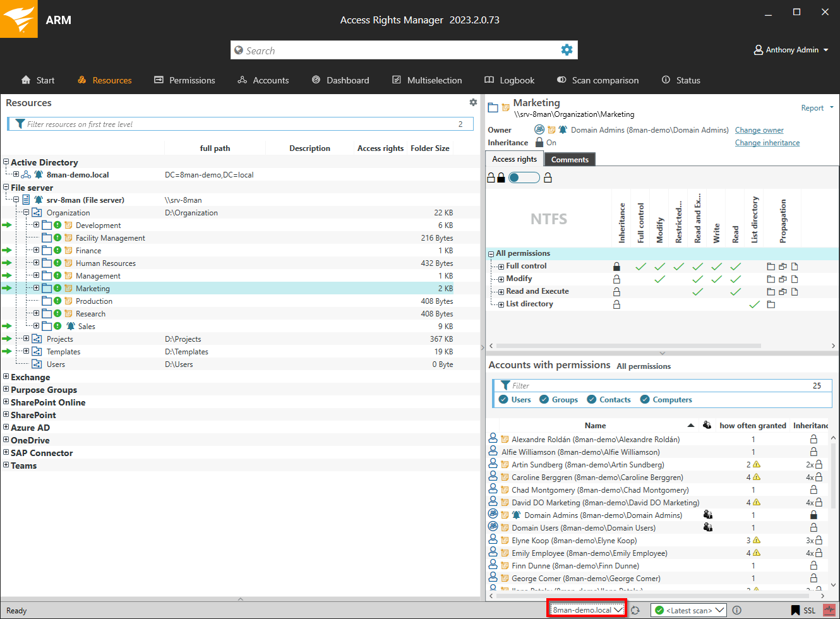Open the Resources panel settings gear
This screenshot has height=619, width=840.
coord(473,102)
